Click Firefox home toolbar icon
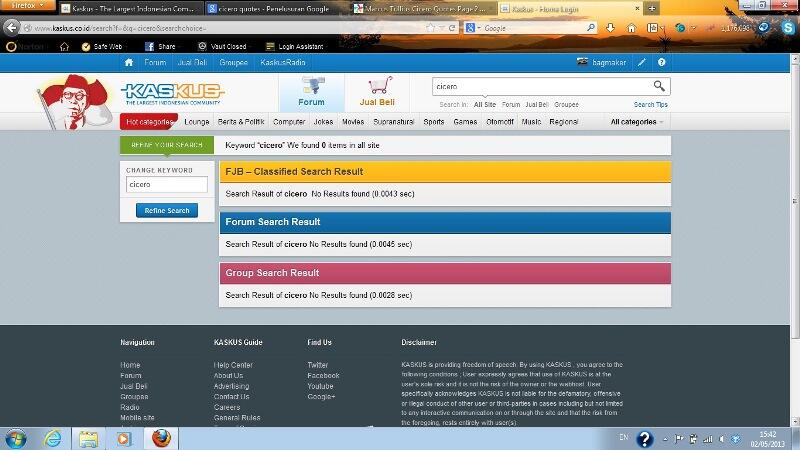800x450 pixels. [x=632, y=28]
